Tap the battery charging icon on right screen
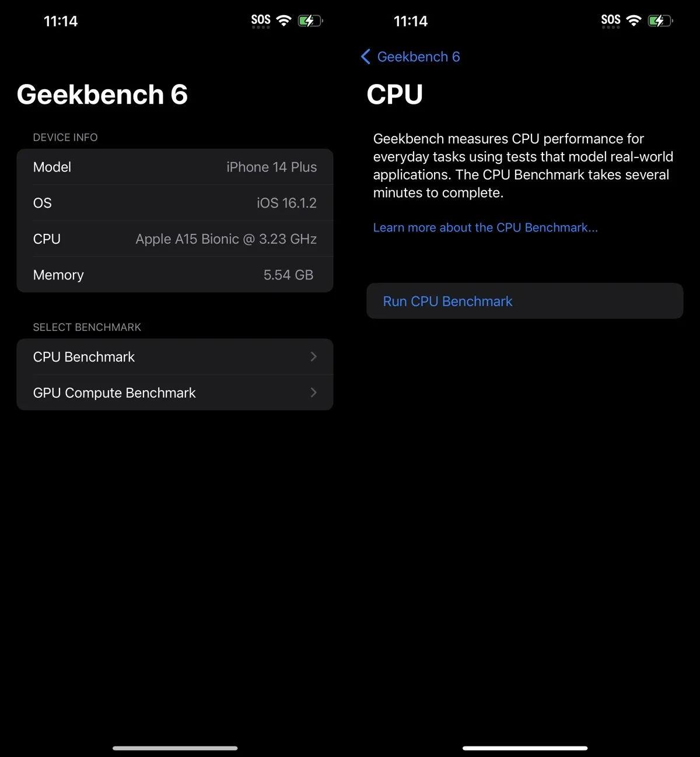700x757 pixels. (x=659, y=21)
